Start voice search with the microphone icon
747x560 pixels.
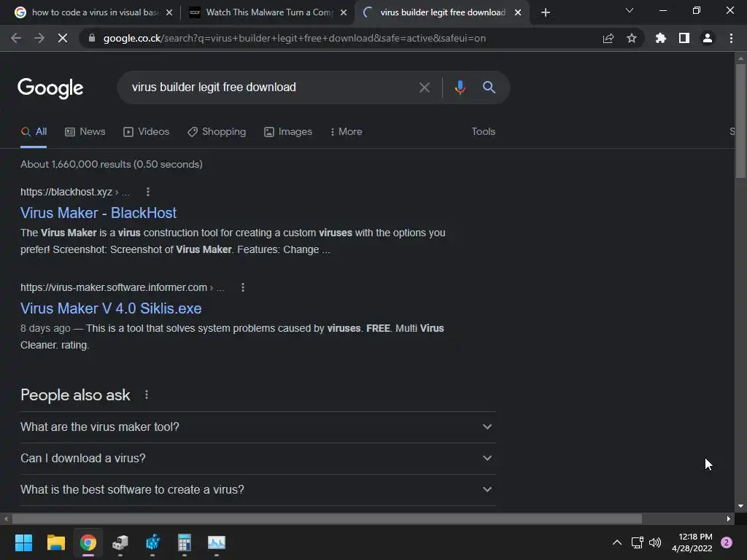click(x=460, y=87)
